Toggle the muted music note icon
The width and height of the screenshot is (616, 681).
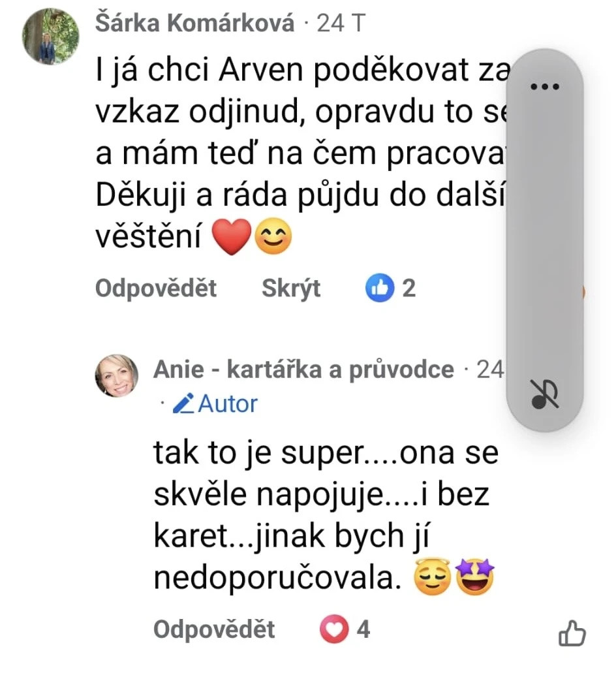click(546, 394)
